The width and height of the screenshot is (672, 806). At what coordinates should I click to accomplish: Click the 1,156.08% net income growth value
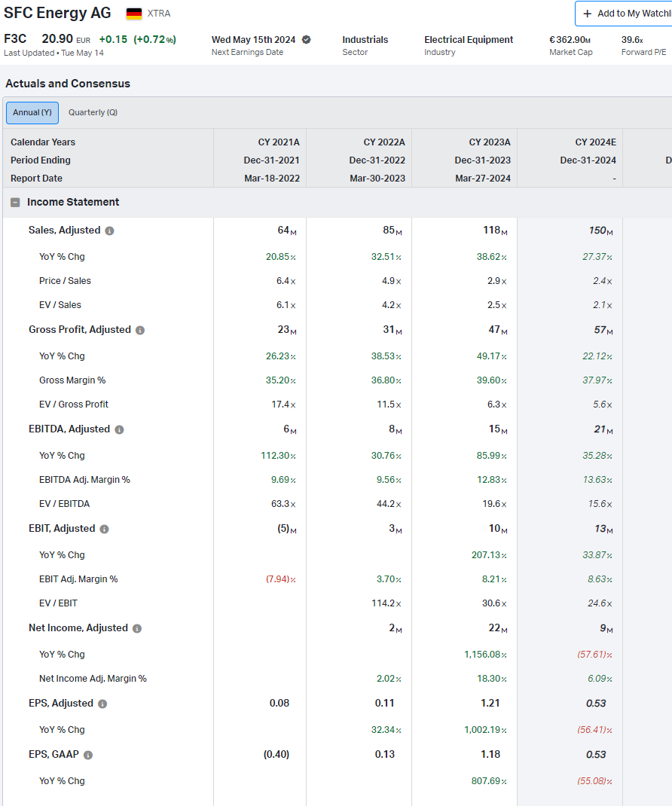pyautogui.click(x=485, y=655)
